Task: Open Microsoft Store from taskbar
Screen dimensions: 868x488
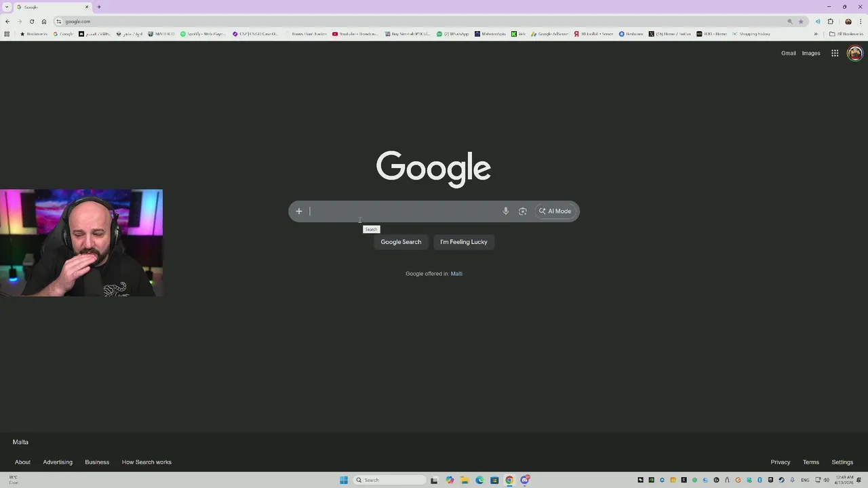Action: click(x=494, y=480)
